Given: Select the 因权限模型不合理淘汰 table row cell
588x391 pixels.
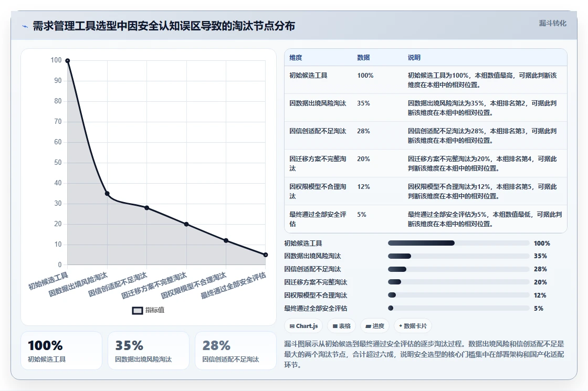Looking at the screenshot, I should click(318, 191).
